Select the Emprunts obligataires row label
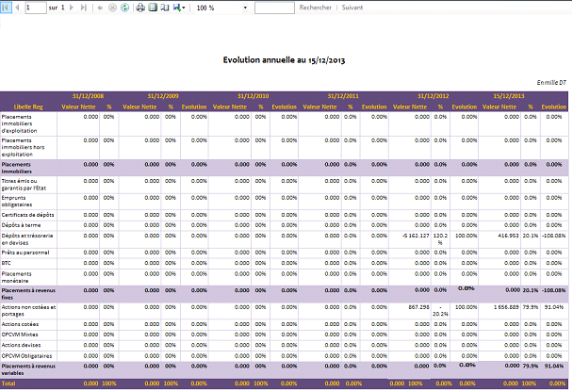This screenshot has height=392, width=573. click(17, 202)
